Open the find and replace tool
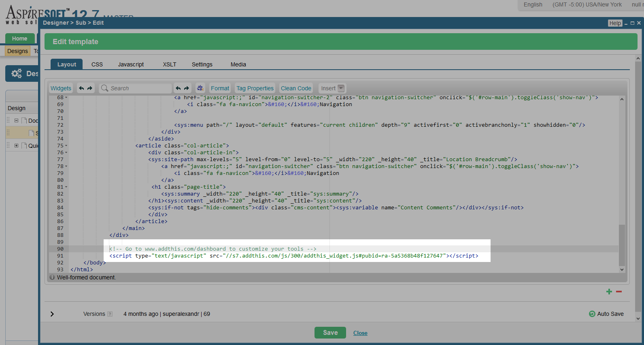The height and width of the screenshot is (345, 644). pyautogui.click(x=200, y=88)
